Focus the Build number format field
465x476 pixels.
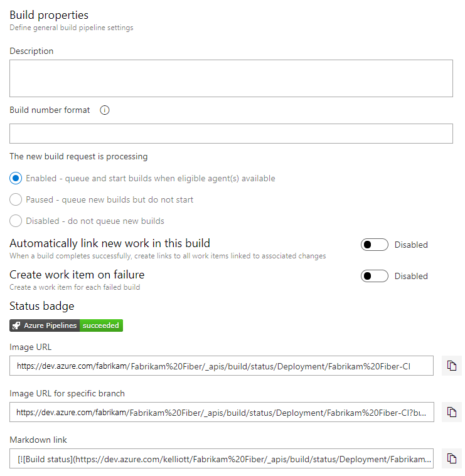click(x=231, y=134)
